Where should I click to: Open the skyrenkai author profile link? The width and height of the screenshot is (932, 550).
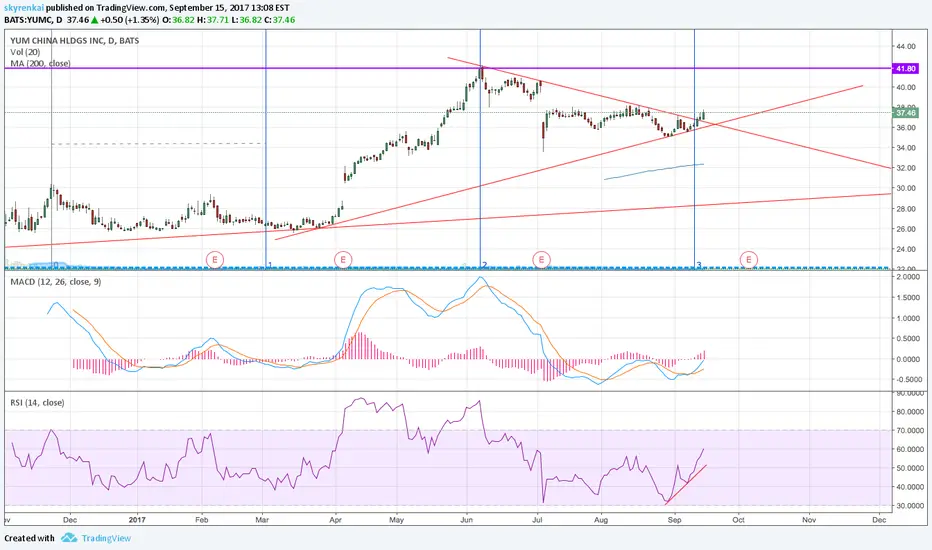tap(24, 8)
